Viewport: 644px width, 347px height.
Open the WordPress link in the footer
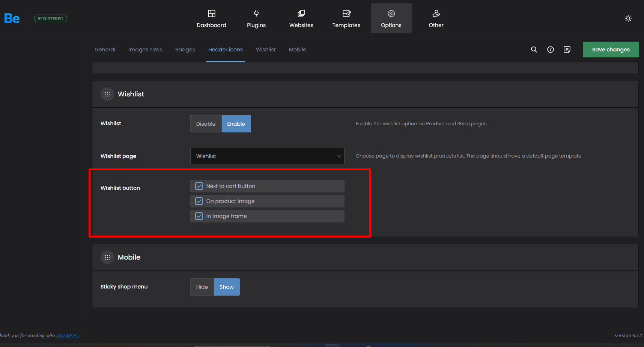[68, 336]
